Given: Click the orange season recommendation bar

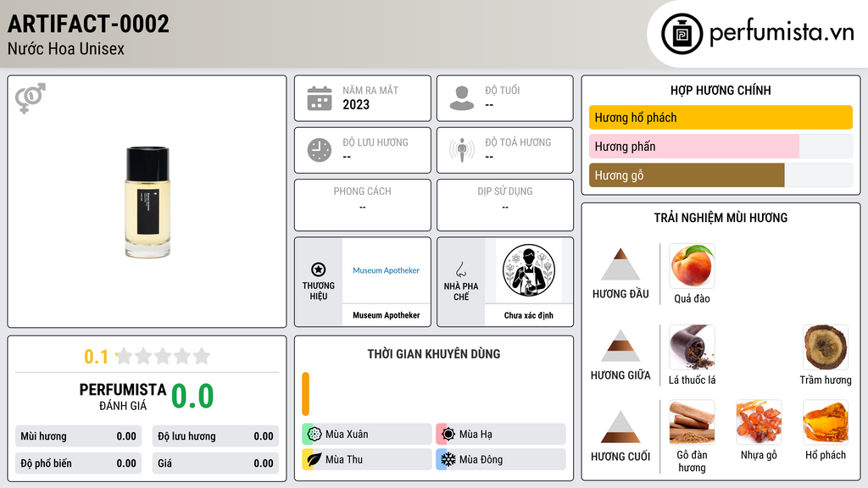Looking at the screenshot, I should pyautogui.click(x=305, y=394).
